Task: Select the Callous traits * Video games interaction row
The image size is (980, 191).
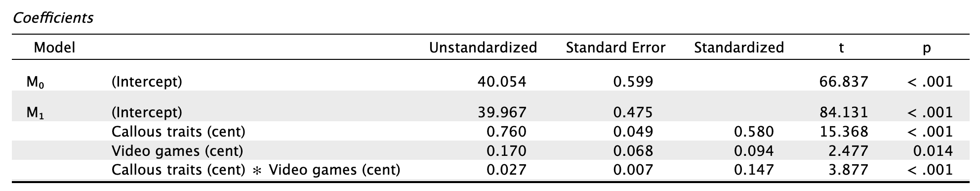Action: [x=490, y=170]
